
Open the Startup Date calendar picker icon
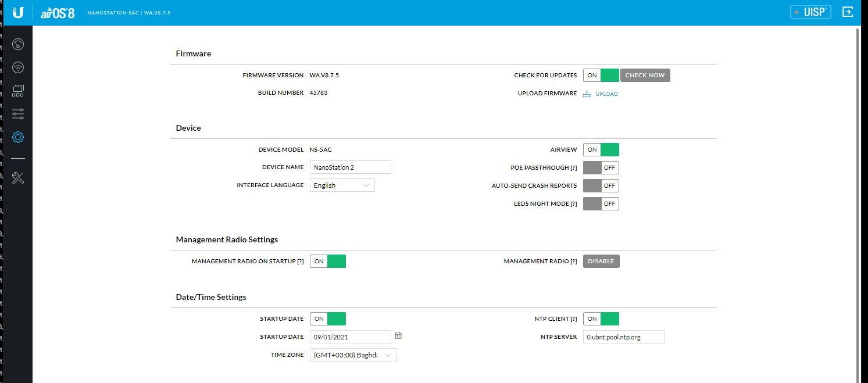pos(398,336)
